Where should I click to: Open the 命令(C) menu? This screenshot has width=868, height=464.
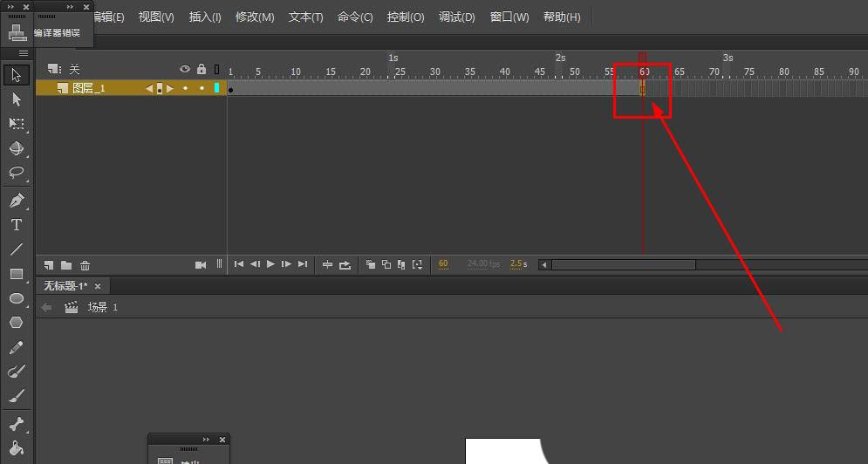(x=355, y=17)
